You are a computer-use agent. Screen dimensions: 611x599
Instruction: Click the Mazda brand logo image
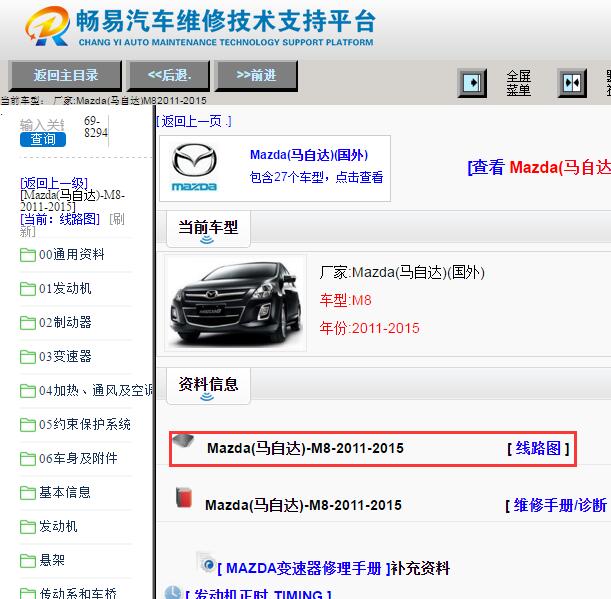pos(194,168)
